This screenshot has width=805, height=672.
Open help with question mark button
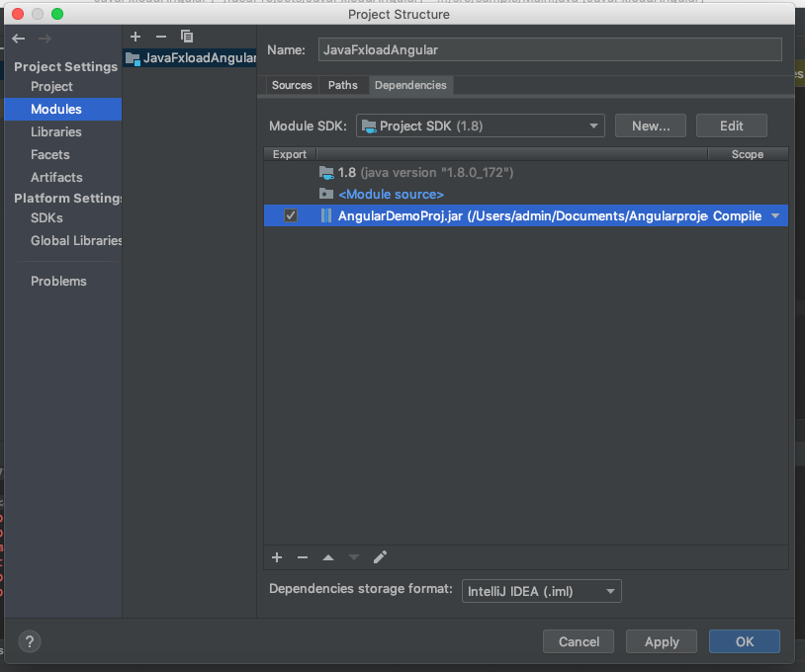point(30,641)
